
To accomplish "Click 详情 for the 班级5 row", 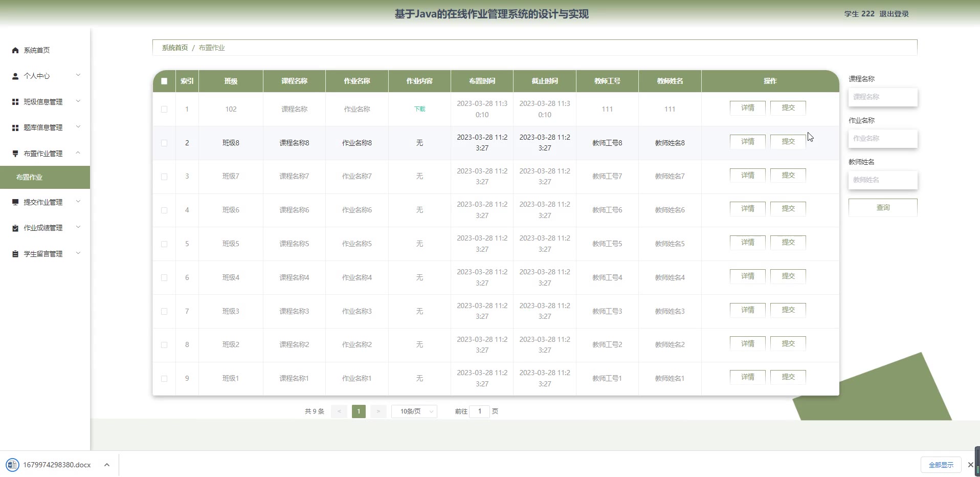I will point(747,242).
